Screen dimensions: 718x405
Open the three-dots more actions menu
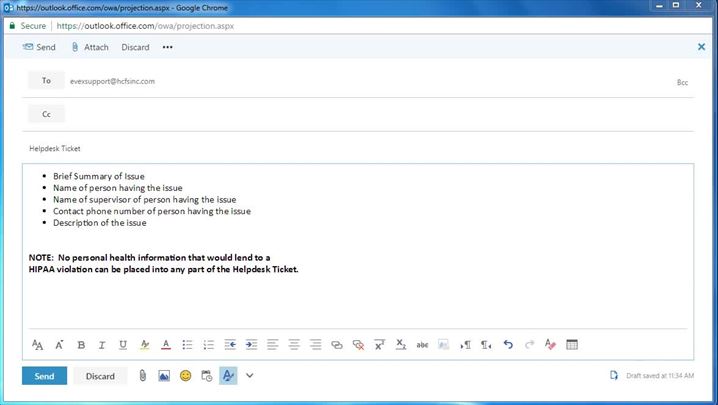pyautogui.click(x=167, y=47)
